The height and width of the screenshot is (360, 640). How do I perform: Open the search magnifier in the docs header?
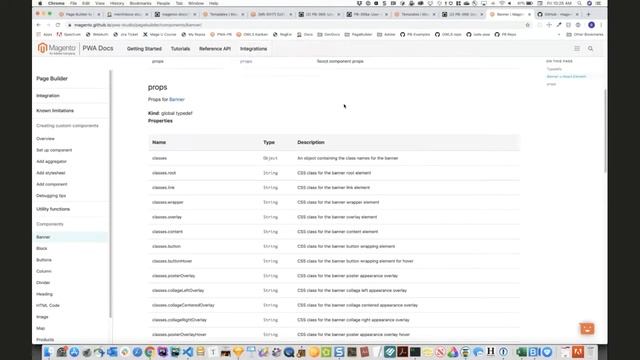point(590,49)
